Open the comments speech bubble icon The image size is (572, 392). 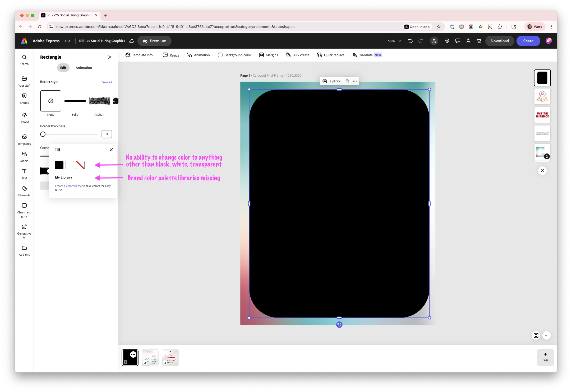[458, 41]
